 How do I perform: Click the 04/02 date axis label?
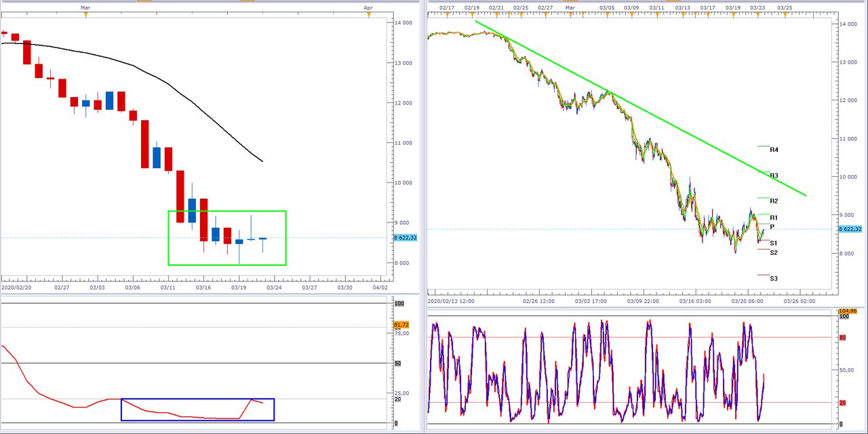(380, 288)
